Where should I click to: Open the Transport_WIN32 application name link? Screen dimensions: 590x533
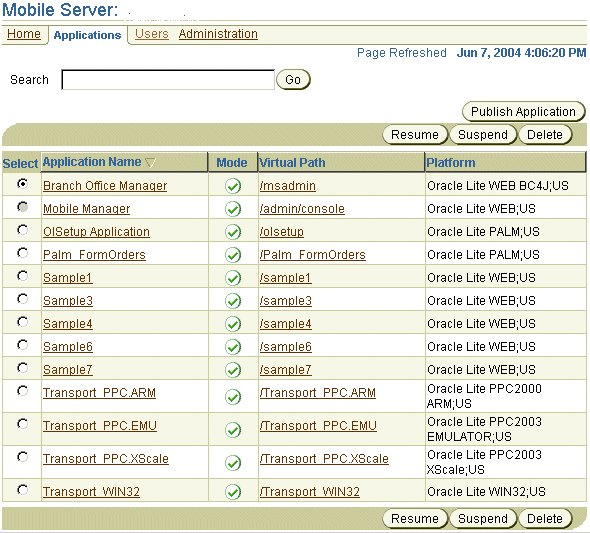(91, 492)
